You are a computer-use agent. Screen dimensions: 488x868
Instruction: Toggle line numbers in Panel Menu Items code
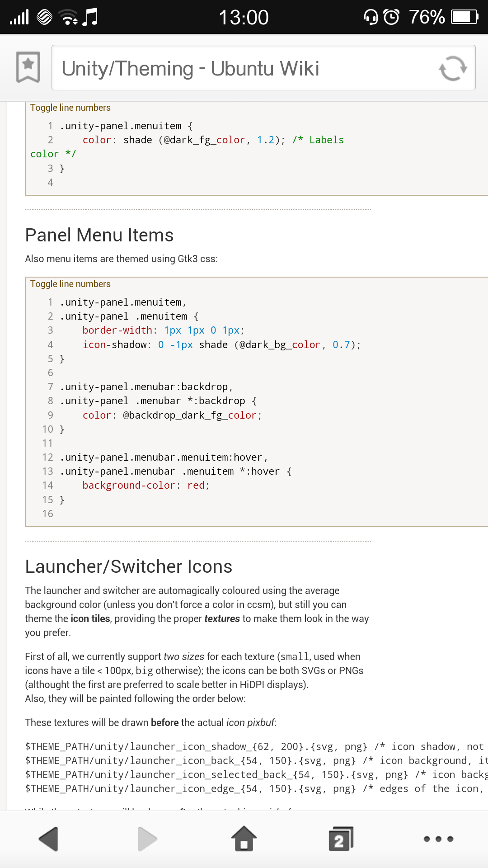pyautogui.click(x=70, y=284)
